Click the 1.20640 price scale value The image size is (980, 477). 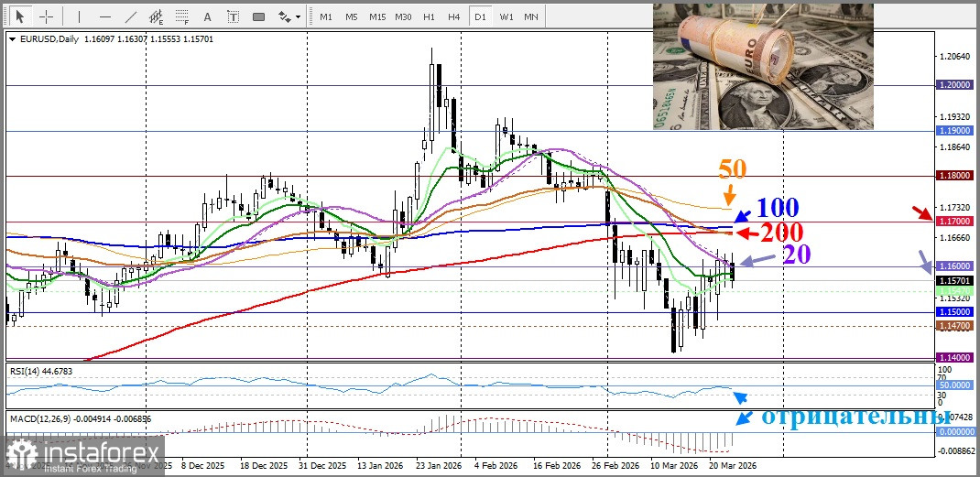(x=955, y=57)
